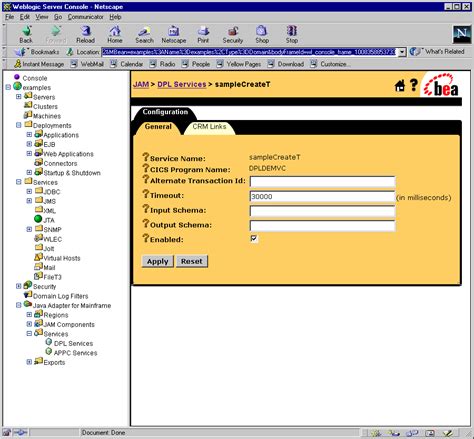Click the Reload toolbar icon
This screenshot has height=439, width=474.
[x=85, y=34]
